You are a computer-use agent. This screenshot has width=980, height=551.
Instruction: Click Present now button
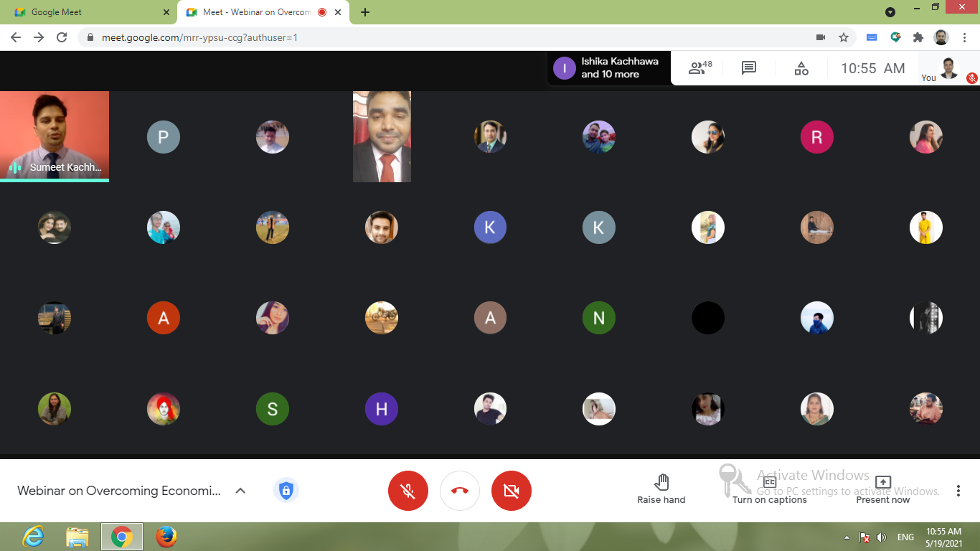click(882, 490)
